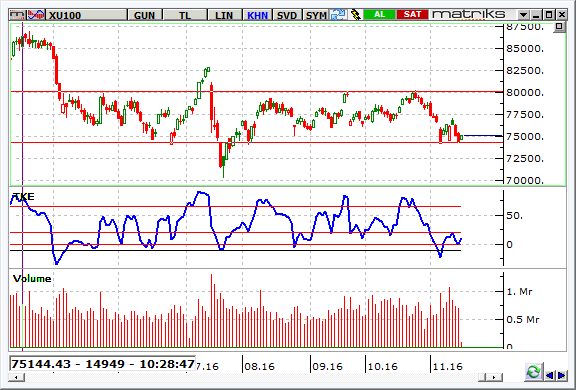
Task: Click the red SAT sell button
Action: click(x=412, y=14)
